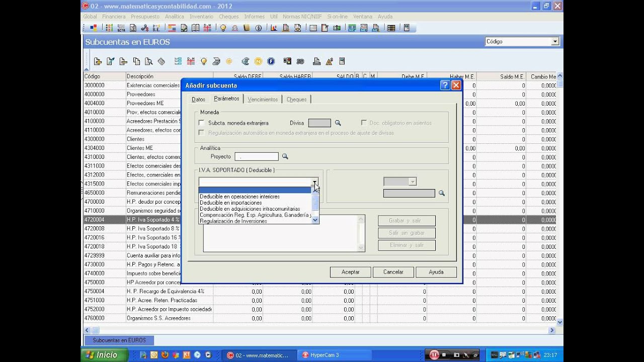This screenshot has width=644, height=362.
Task: Click the A sort icon in subcuentas toolbar
Action: coord(330,61)
